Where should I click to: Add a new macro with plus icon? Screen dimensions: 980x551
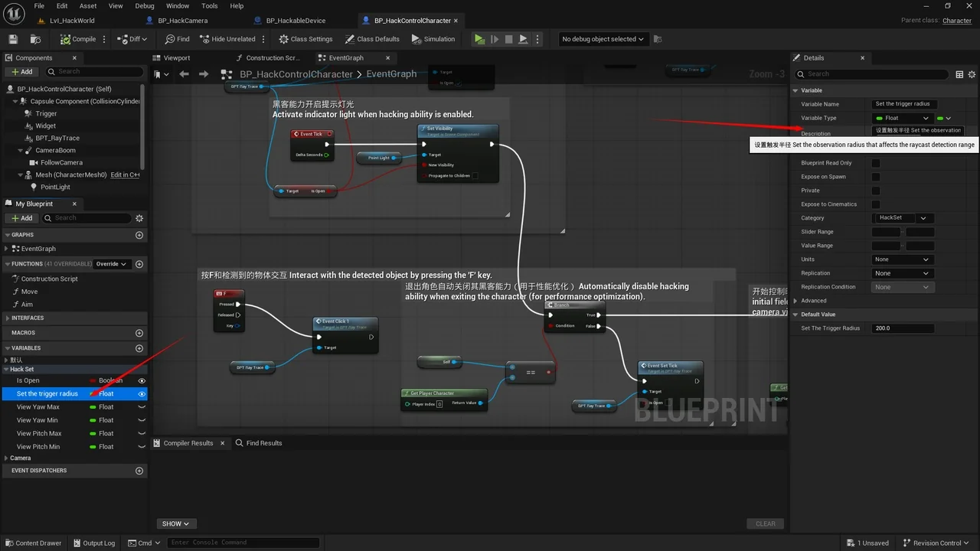139,333
